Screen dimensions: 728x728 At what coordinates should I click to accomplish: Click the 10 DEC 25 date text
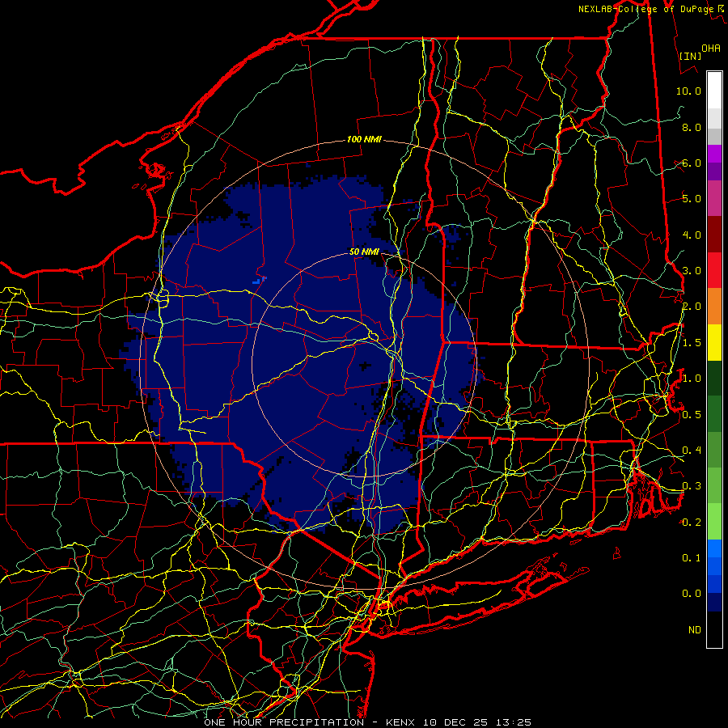point(457,722)
